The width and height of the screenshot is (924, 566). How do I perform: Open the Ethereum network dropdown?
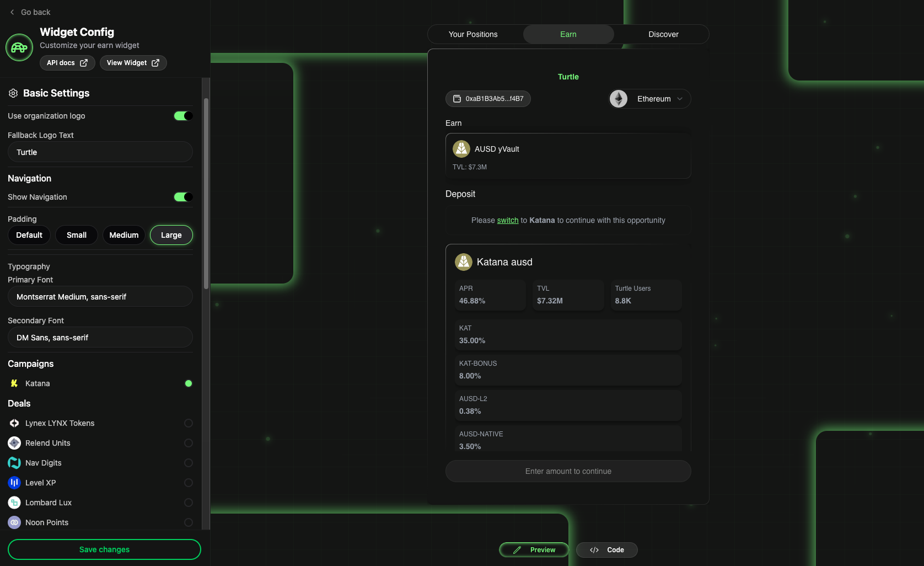(649, 99)
